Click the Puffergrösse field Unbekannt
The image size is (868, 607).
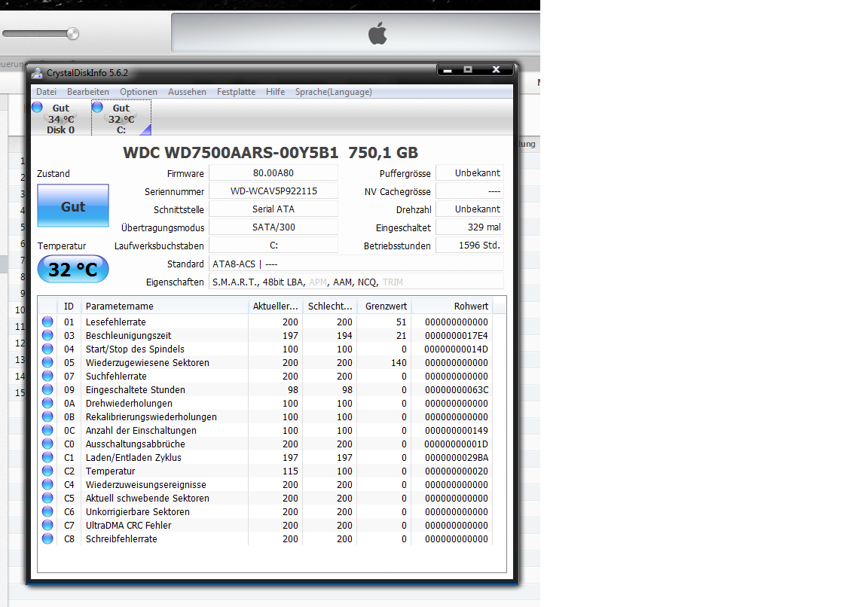(469, 172)
